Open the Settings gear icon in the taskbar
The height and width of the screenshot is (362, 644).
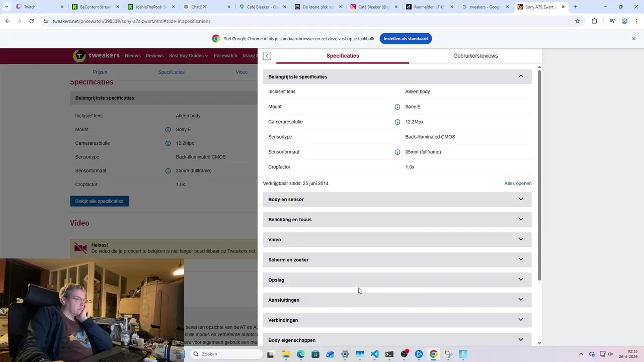pos(345,354)
